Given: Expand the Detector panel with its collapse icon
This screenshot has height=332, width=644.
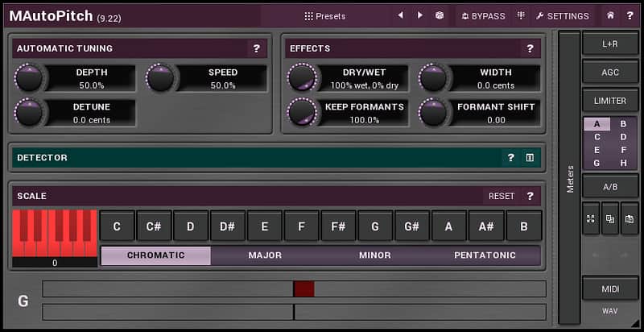Looking at the screenshot, I should click(x=530, y=157).
